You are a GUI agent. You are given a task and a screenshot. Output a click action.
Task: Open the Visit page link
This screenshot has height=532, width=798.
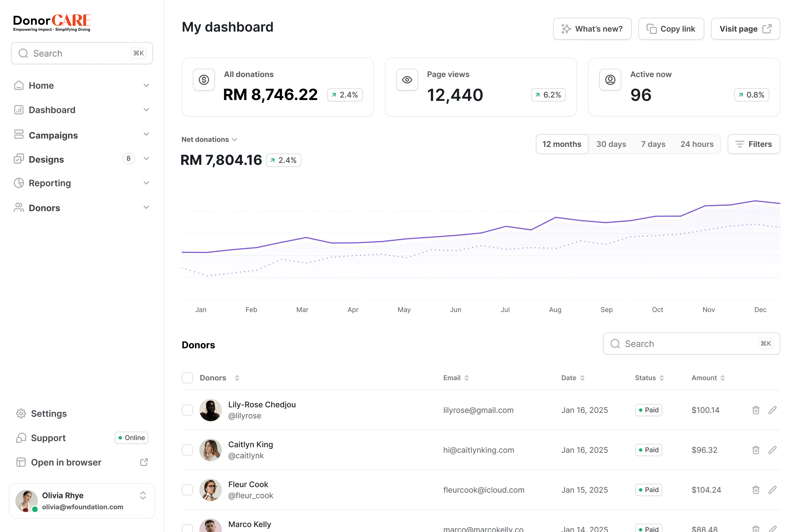coord(745,29)
